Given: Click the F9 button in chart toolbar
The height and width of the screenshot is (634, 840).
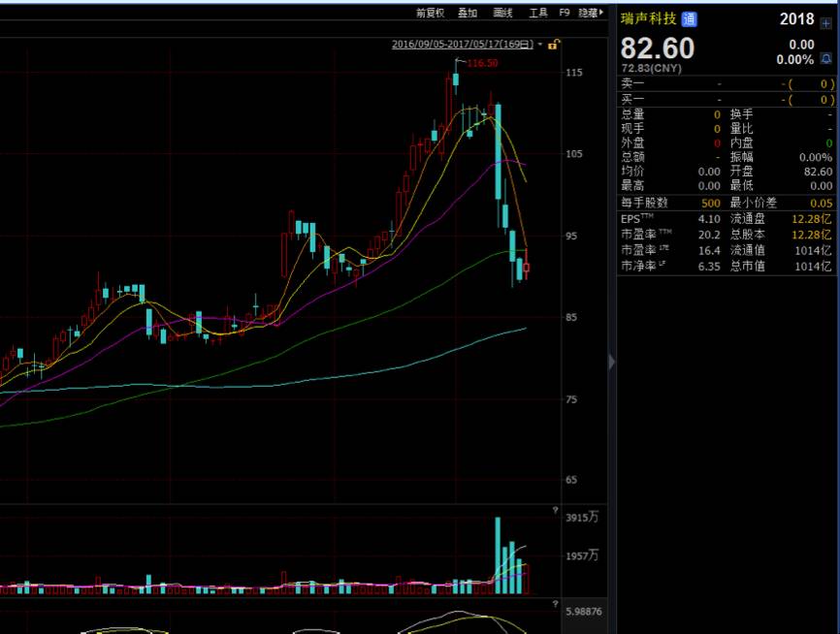Looking at the screenshot, I should point(565,13).
